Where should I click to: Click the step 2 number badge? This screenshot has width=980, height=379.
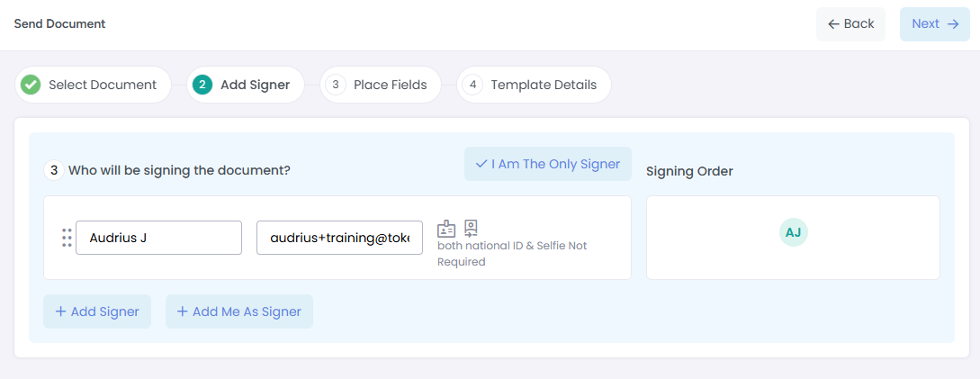click(x=202, y=85)
